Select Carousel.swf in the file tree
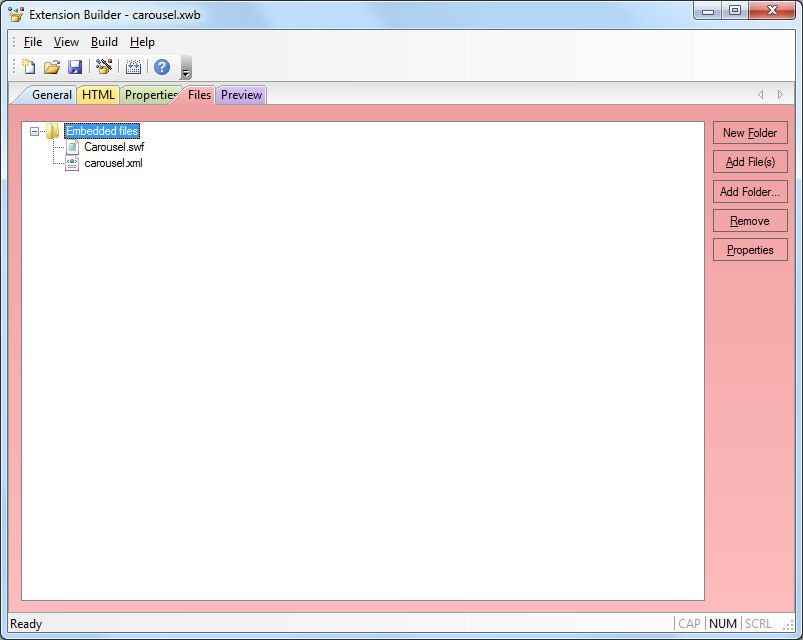The height and width of the screenshot is (640, 803). [114, 147]
